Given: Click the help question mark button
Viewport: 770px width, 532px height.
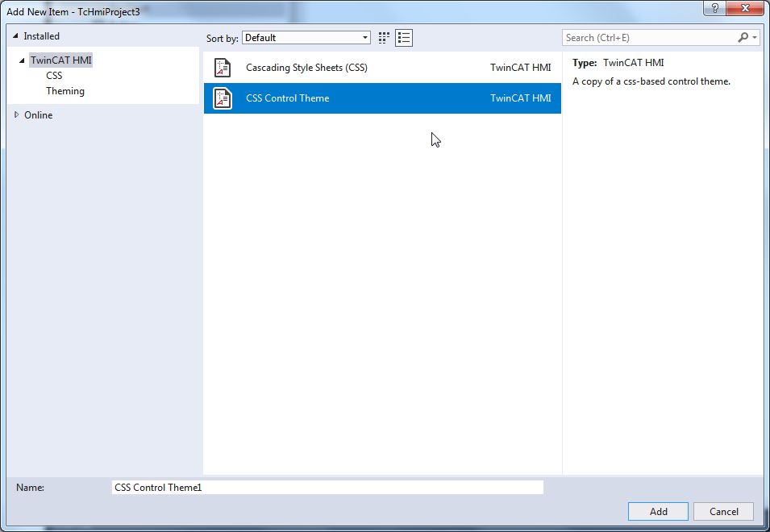Looking at the screenshot, I should pos(714,8).
